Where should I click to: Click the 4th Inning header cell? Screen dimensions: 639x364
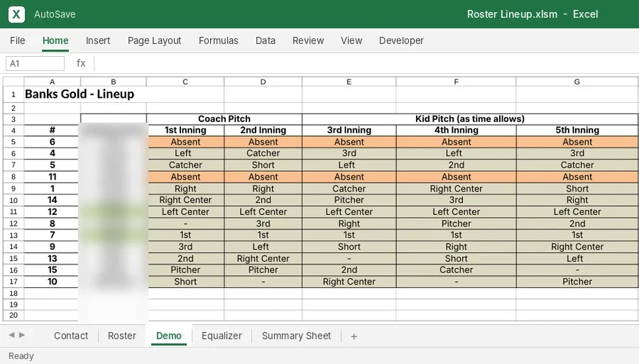456,131
